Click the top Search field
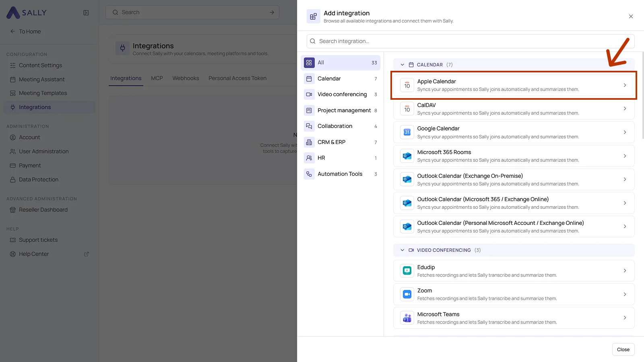This screenshot has height=362, width=644. pyautogui.click(x=192, y=12)
